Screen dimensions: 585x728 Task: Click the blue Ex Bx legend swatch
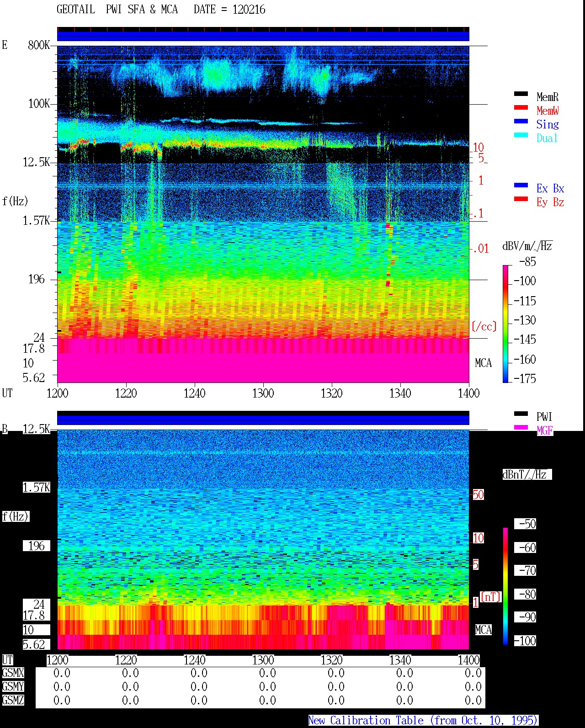(x=521, y=186)
